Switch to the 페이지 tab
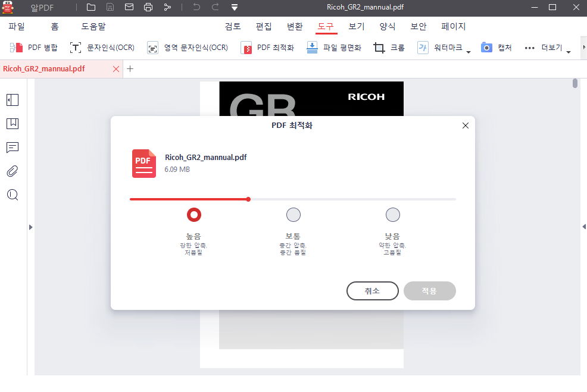This screenshot has height=392, width=587. tap(454, 26)
